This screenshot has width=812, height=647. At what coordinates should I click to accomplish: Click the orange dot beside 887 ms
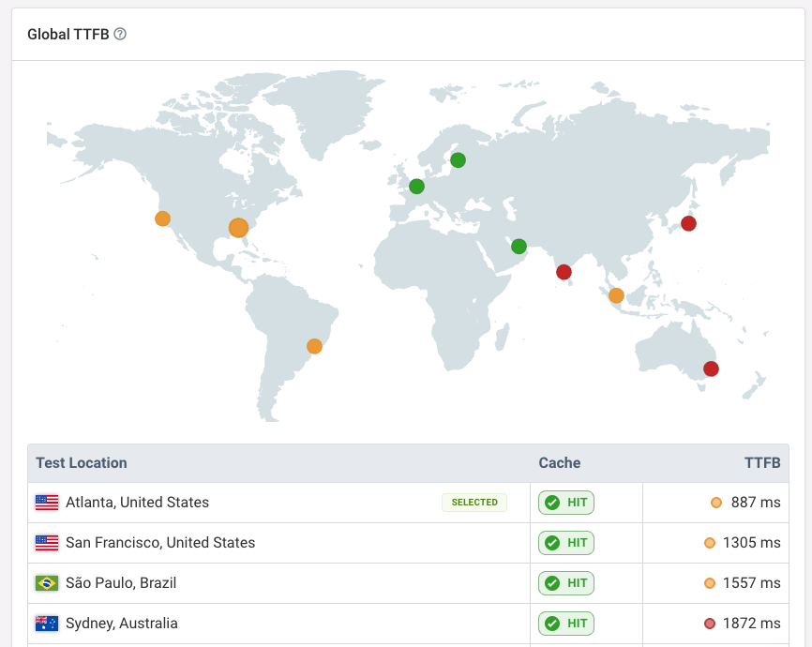coord(716,503)
